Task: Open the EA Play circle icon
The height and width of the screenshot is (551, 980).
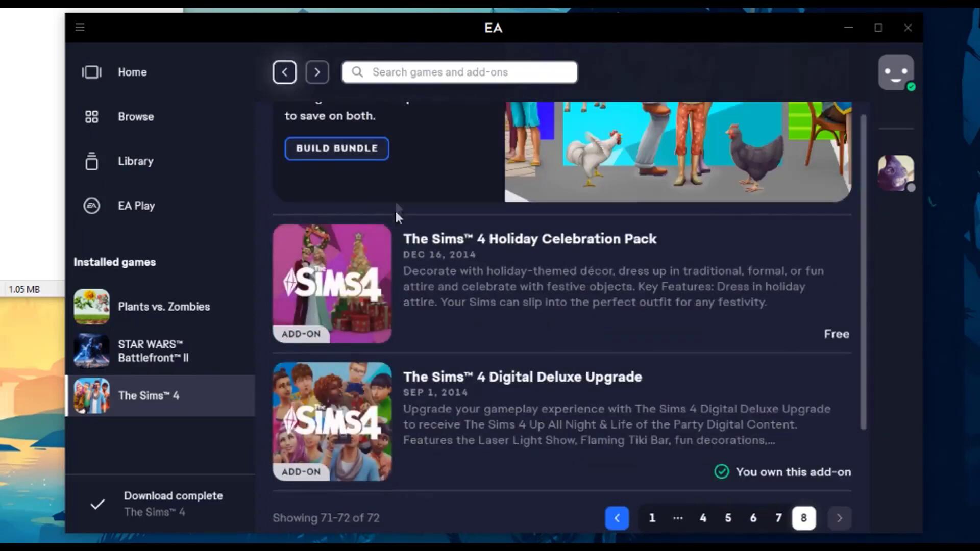Action: (x=92, y=206)
